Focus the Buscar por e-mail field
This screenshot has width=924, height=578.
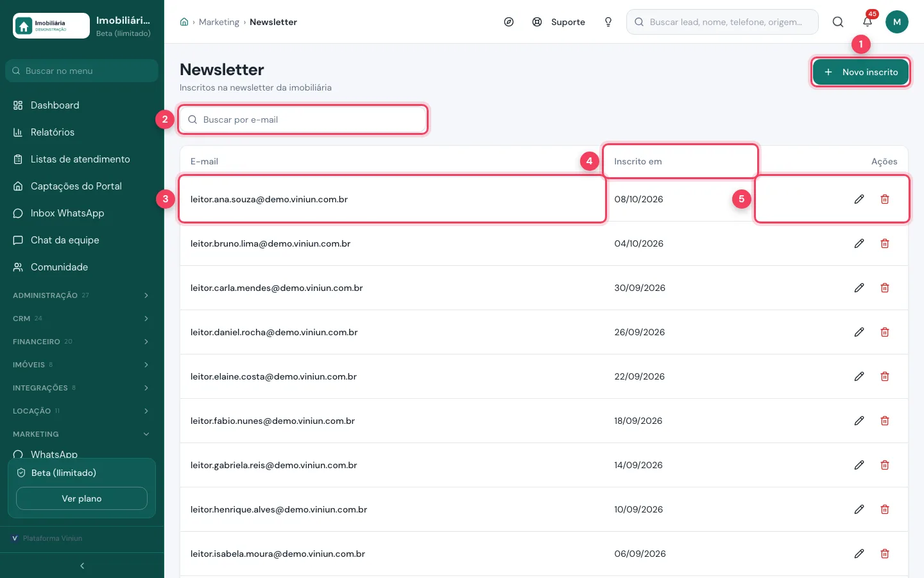click(x=303, y=119)
